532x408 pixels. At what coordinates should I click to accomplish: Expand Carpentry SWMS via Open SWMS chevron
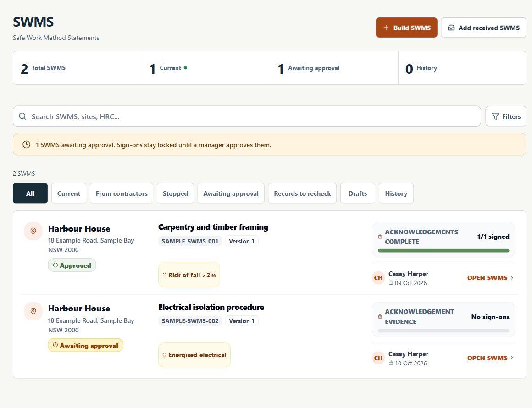(512, 278)
